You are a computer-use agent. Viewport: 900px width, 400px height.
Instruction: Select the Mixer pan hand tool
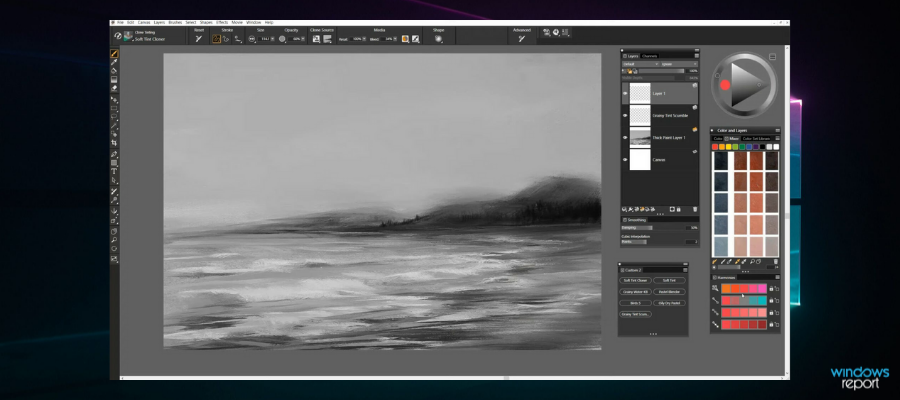(759, 262)
